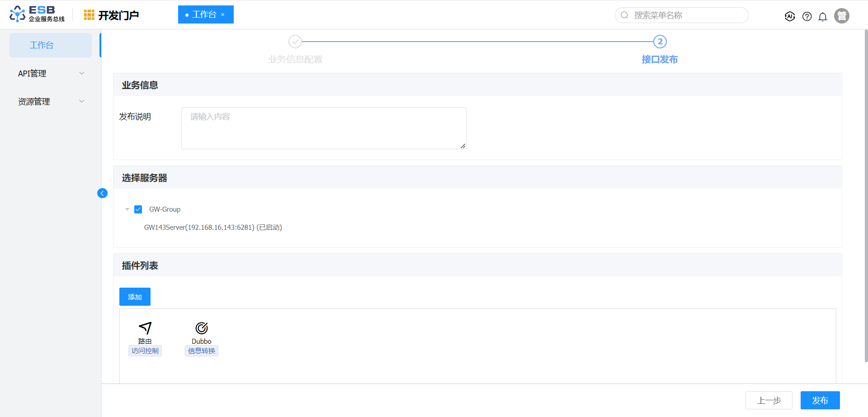
Task: Click the 发布说明 text area
Action: point(324,128)
